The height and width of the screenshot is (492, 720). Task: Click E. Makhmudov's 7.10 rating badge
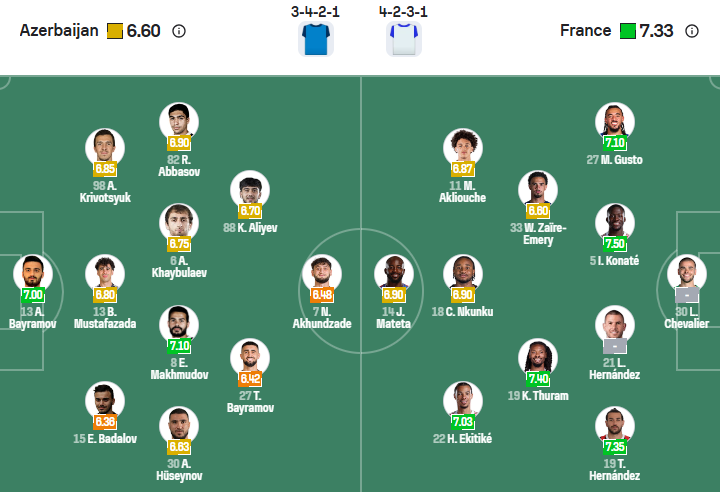click(x=179, y=346)
